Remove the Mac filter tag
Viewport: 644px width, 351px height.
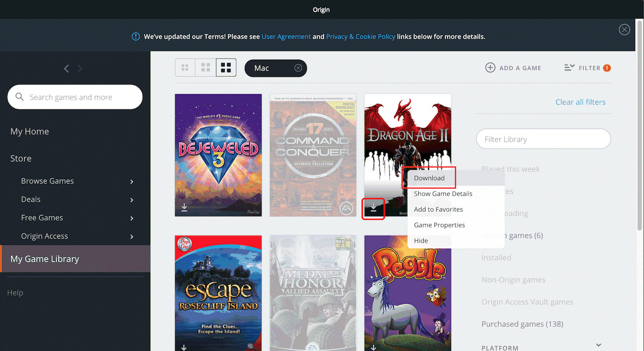298,68
